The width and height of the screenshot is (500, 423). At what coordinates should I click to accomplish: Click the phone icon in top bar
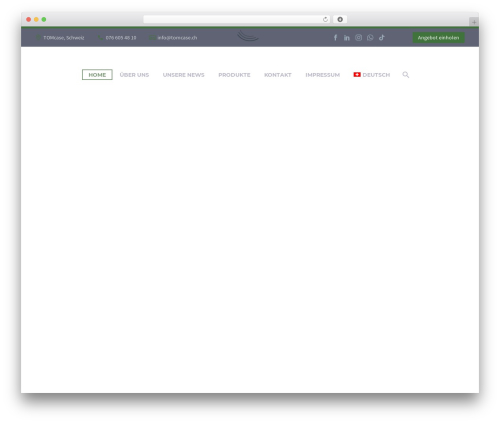pos(100,38)
